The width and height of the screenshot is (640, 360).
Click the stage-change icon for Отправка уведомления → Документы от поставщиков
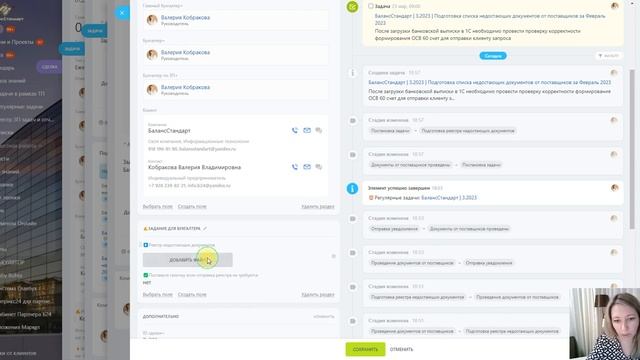click(x=353, y=219)
